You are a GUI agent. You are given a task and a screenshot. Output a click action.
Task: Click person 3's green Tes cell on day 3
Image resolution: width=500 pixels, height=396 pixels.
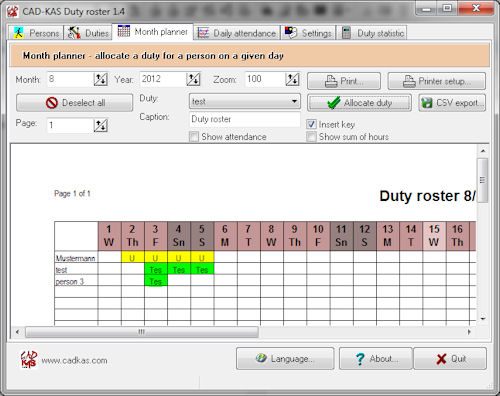(x=156, y=280)
